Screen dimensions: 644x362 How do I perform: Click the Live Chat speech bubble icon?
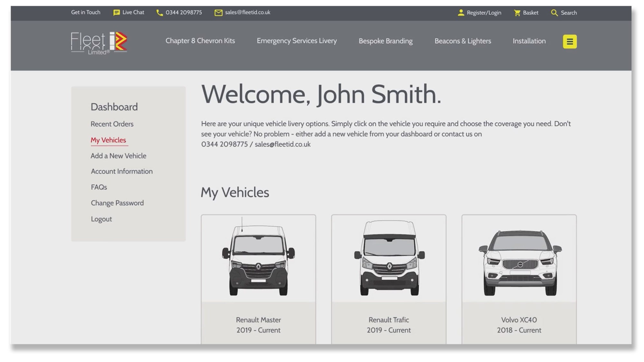(x=116, y=13)
